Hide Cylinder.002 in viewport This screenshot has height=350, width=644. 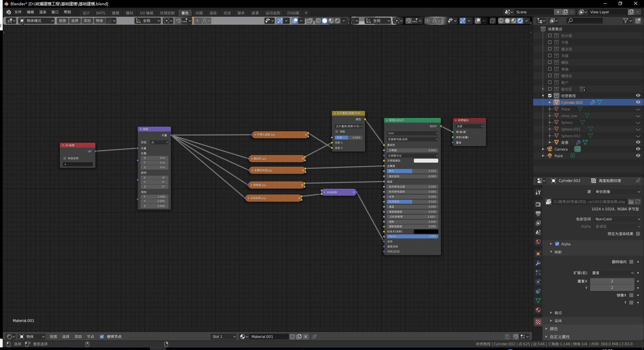click(x=638, y=102)
